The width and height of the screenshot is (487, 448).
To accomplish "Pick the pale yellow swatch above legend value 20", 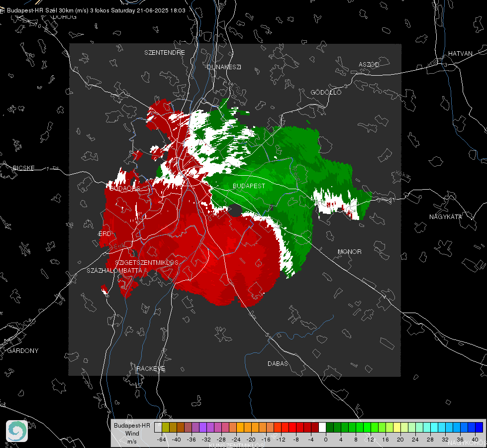I will 397,427.
